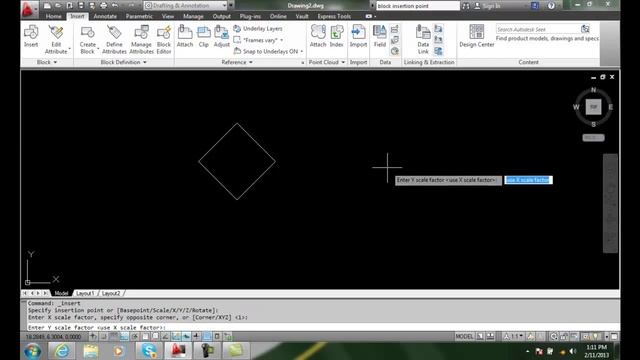Switch to the Home ribbon tab

point(53,16)
